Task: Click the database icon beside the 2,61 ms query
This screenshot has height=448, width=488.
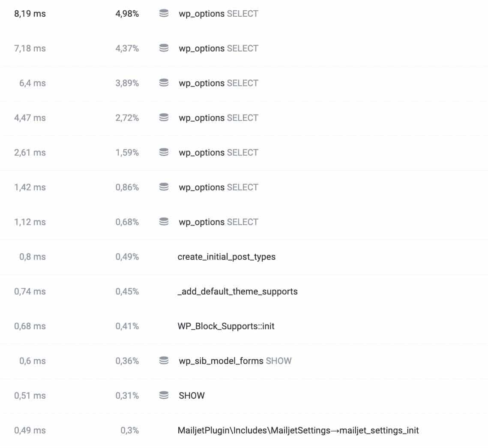Action: click(164, 152)
